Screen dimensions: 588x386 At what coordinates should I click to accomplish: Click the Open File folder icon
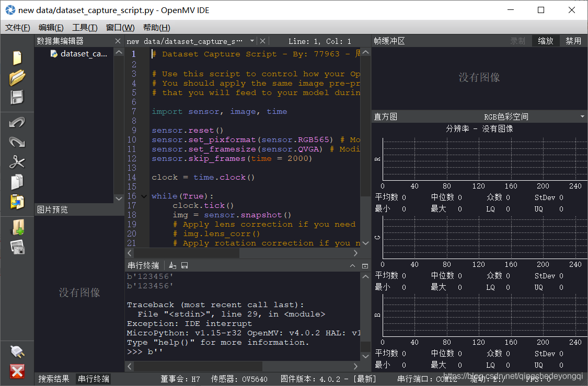point(17,78)
